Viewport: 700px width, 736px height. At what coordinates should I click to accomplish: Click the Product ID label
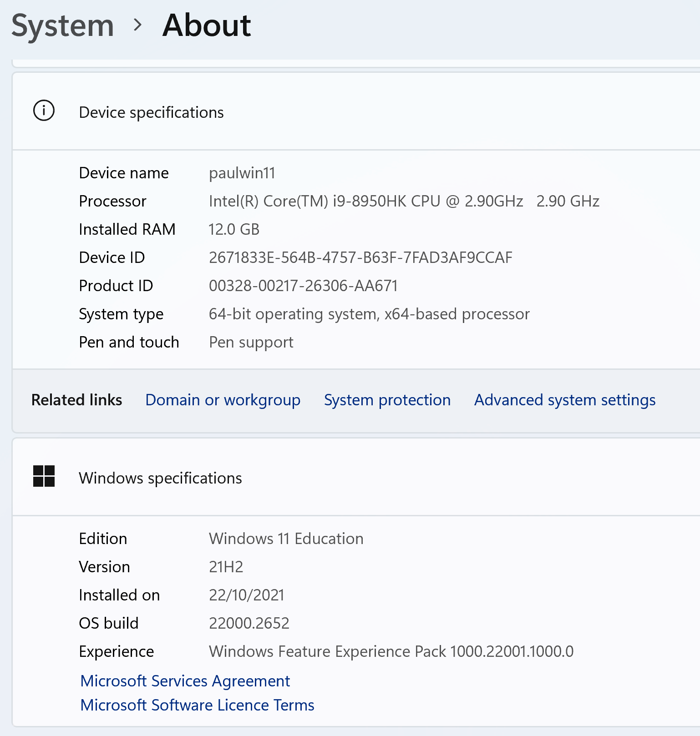[116, 286]
